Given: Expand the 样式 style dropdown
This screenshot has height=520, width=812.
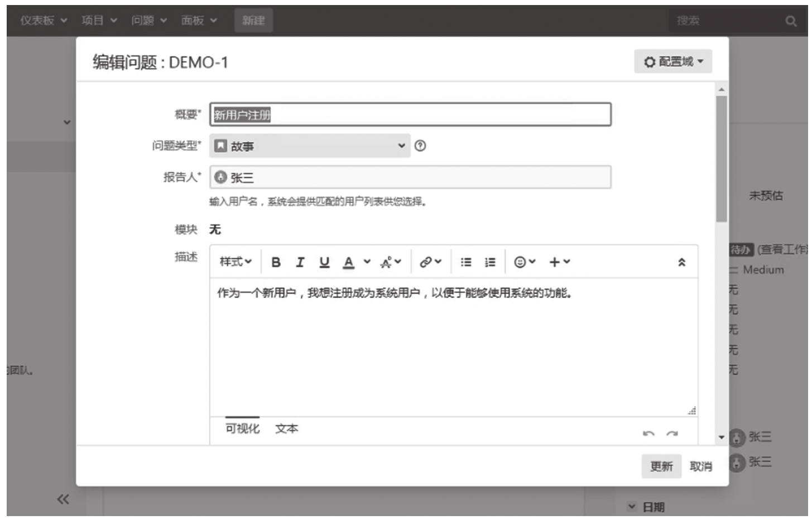Looking at the screenshot, I should pyautogui.click(x=236, y=262).
